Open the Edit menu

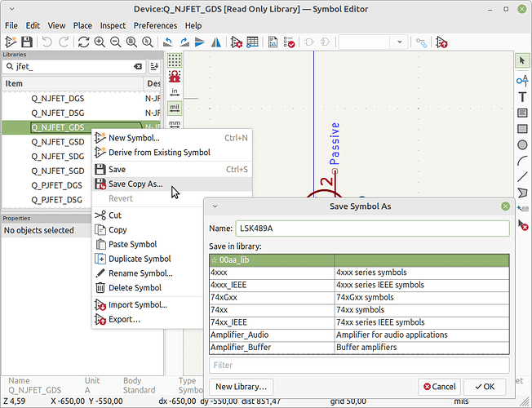coord(33,25)
